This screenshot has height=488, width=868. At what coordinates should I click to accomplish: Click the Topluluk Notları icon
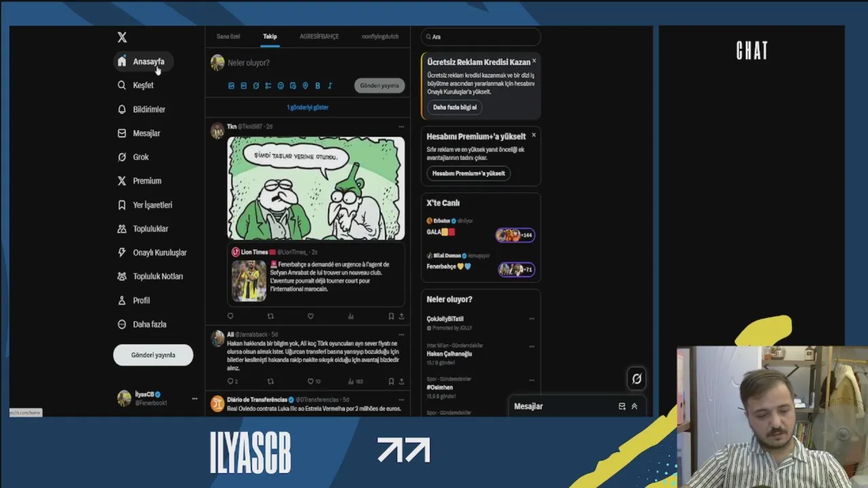tap(122, 277)
